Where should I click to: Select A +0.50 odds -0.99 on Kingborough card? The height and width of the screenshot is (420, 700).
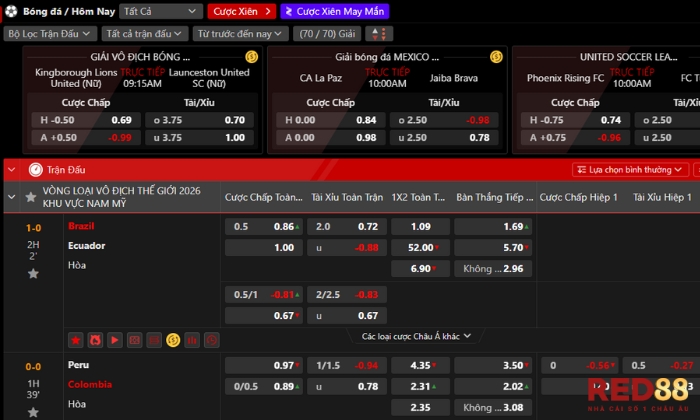point(86,137)
